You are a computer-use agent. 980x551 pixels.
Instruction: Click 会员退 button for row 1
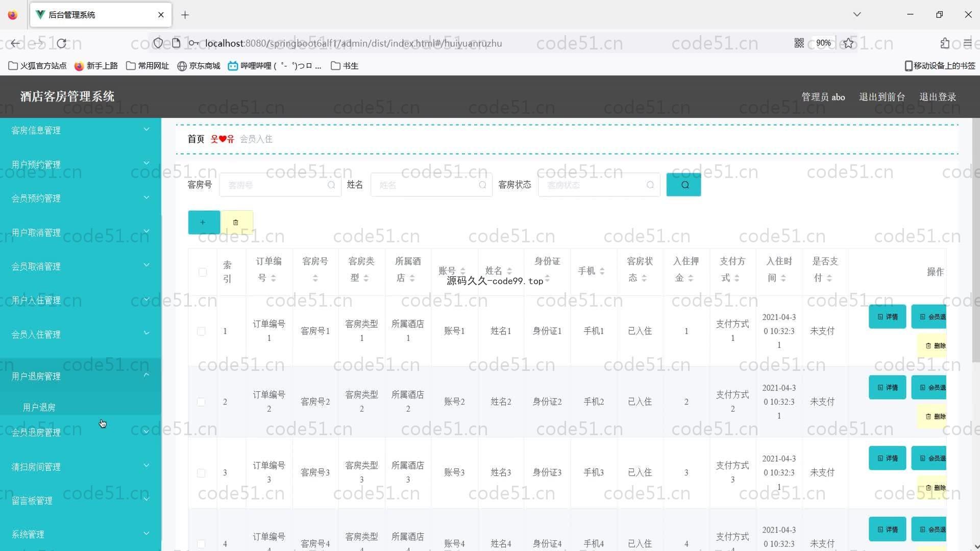tap(929, 317)
